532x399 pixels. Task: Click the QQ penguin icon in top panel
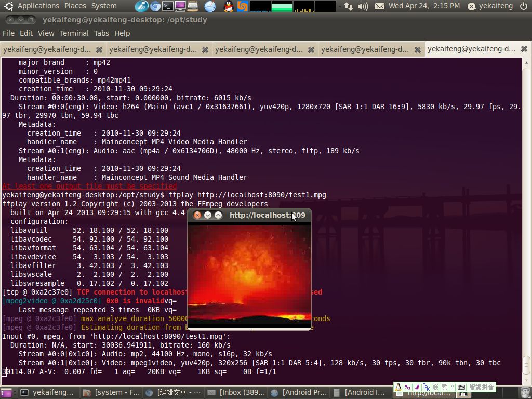pos(229,6)
